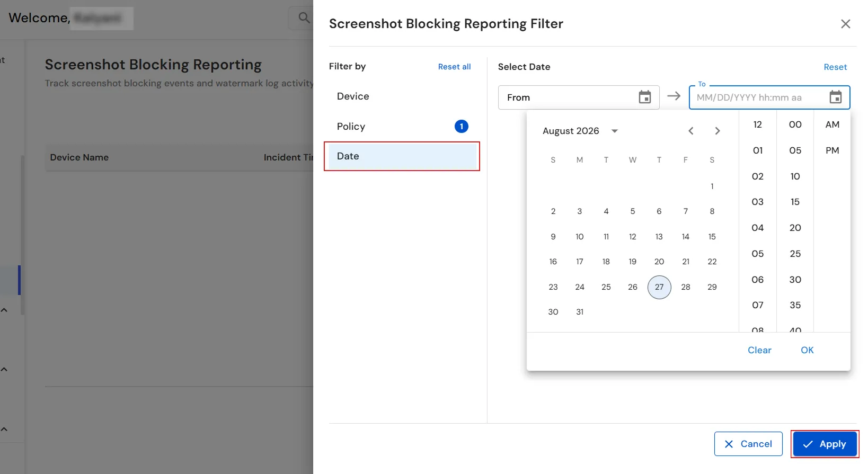Select the Date filter category
Viewport: 868px width, 474px height.
tap(403, 156)
